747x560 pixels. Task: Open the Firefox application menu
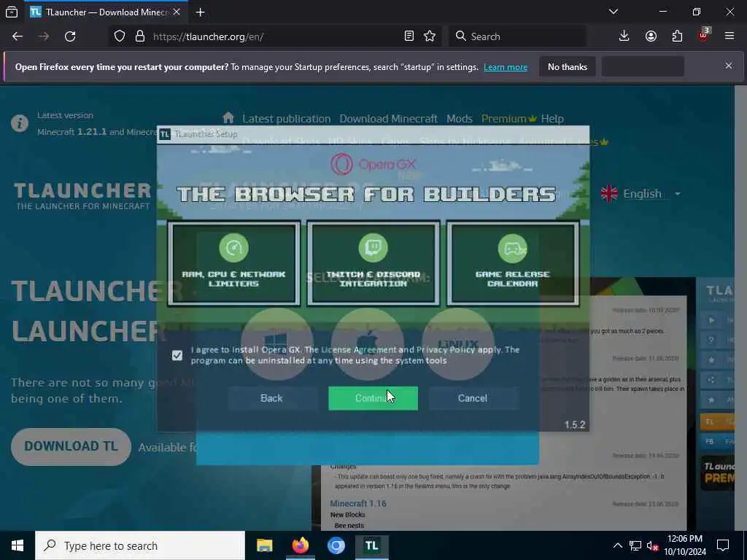click(x=729, y=36)
